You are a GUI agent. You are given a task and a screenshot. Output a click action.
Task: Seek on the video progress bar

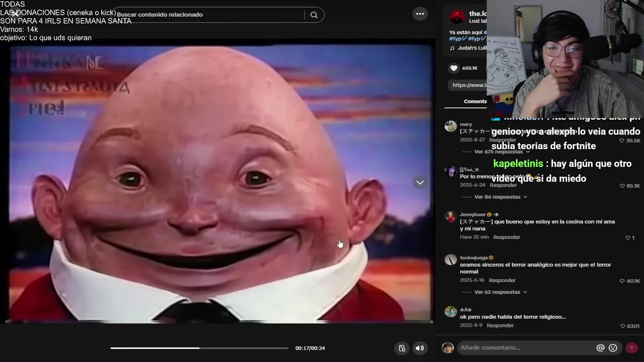click(x=199, y=348)
